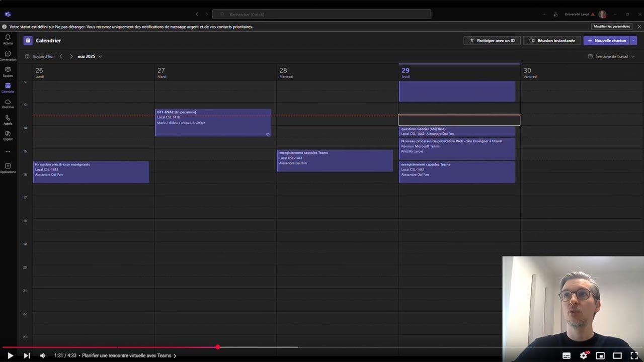The image size is (644, 362).
Task: Go back with the title bar arrow
Action: (197, 14)
